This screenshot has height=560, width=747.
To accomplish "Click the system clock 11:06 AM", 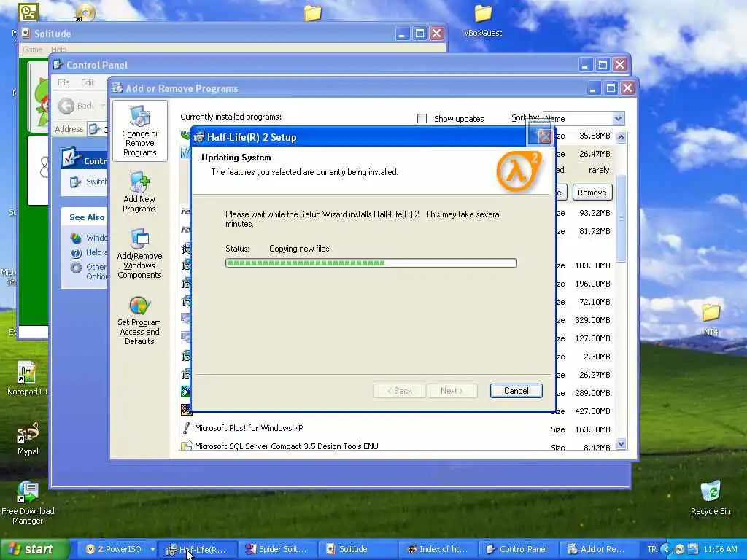I will [720, 549].
